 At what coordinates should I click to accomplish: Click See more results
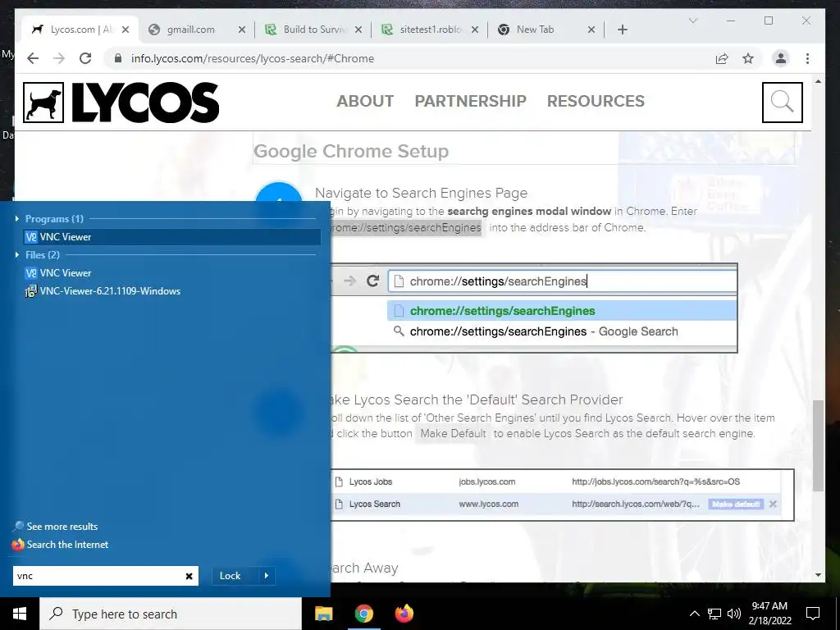click(56, 526)
